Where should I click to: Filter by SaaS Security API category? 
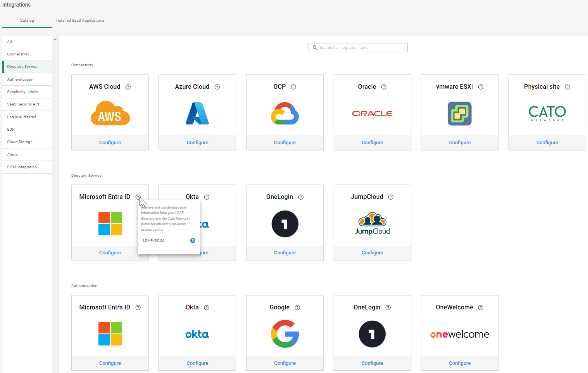[x=23, y=104]
